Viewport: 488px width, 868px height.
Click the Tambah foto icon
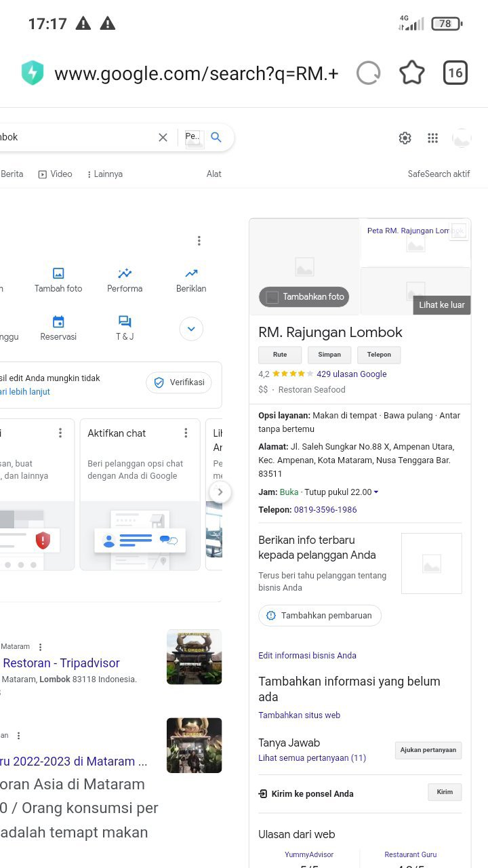click(x=58, y=273)
